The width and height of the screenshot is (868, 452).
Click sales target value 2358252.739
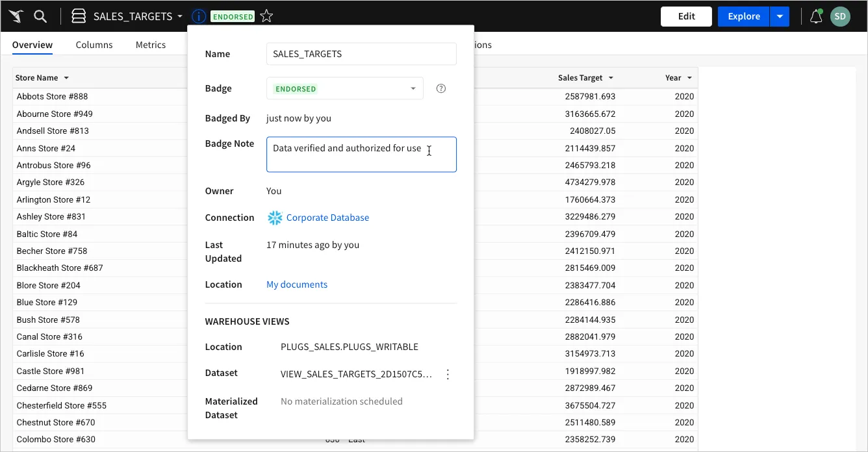(x=590, y=439)
